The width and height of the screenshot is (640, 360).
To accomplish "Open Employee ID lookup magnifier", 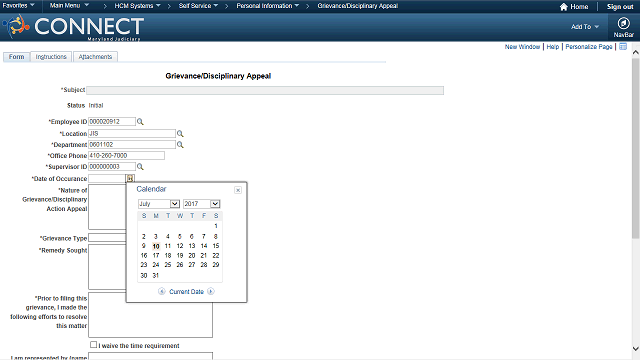I will point(140,122).
